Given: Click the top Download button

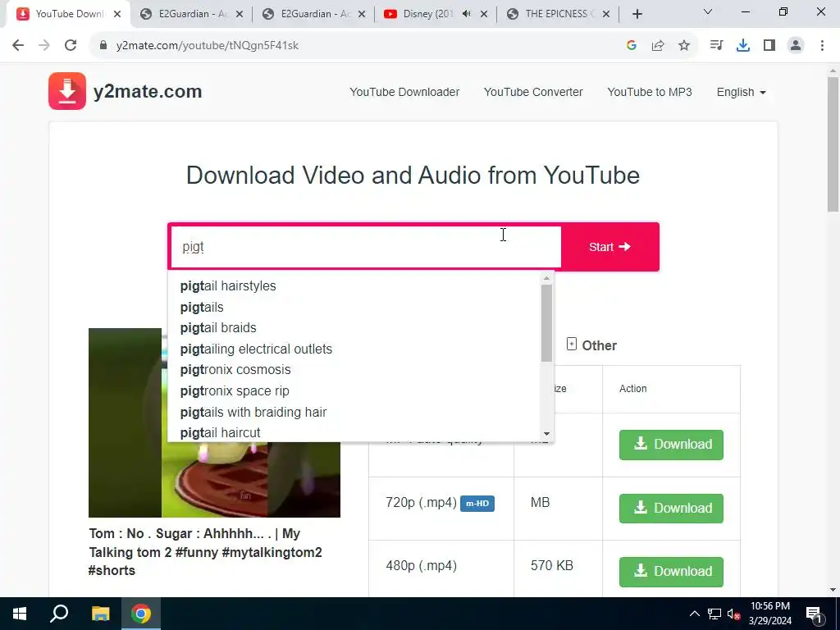Looking at the screenshot, I should pyautogui.click(x=671, y=445).
